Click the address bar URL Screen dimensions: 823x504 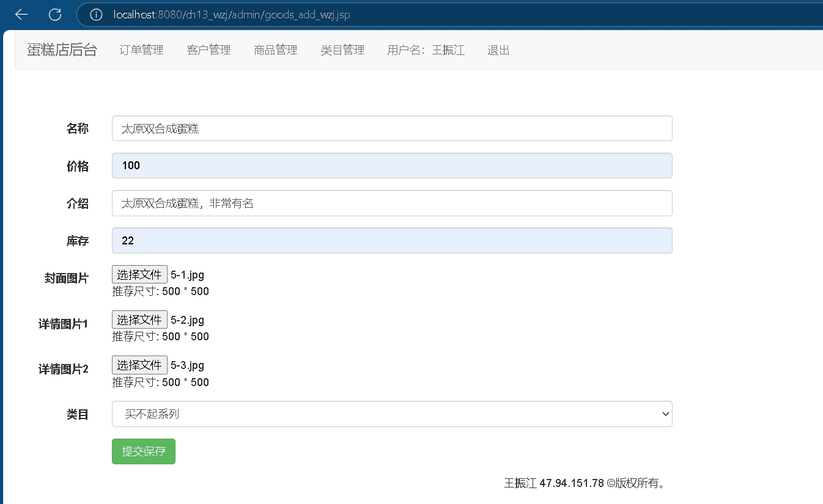click(231, 15)
